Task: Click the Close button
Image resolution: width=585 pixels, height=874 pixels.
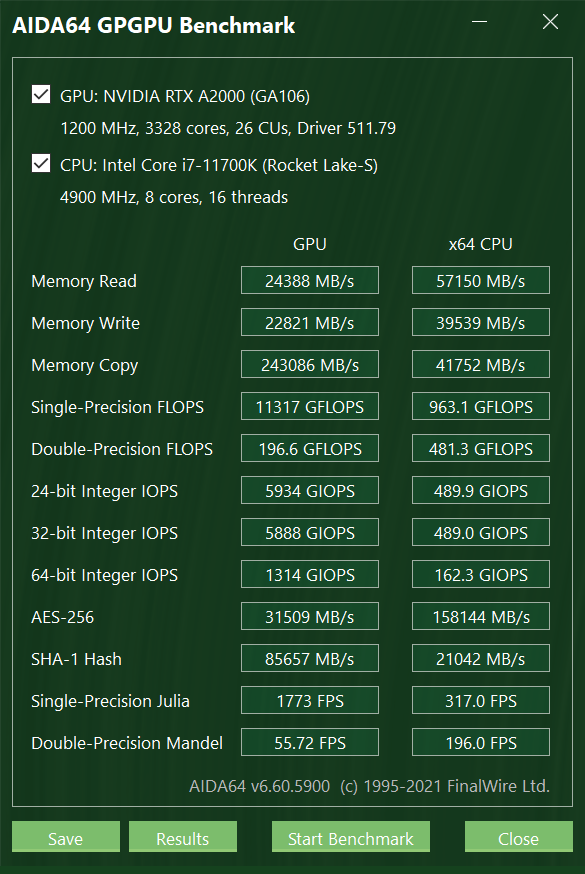Action: click(518, 838)
